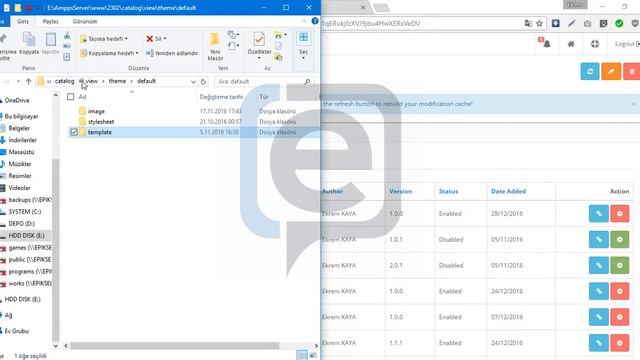Open Taşıma hedefi dropdown
This screenshot has height=360, width=640.
[104, 39]
